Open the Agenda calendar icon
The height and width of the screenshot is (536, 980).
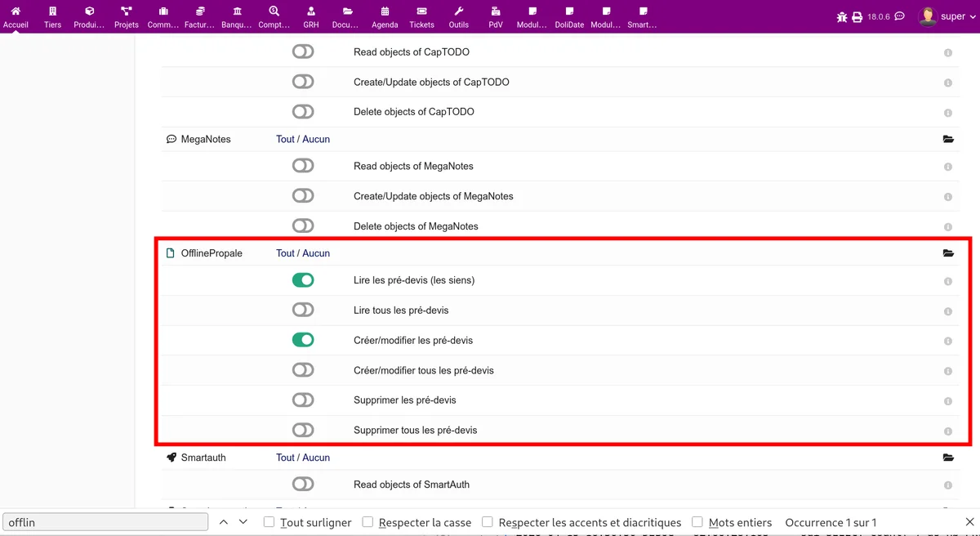385,11
